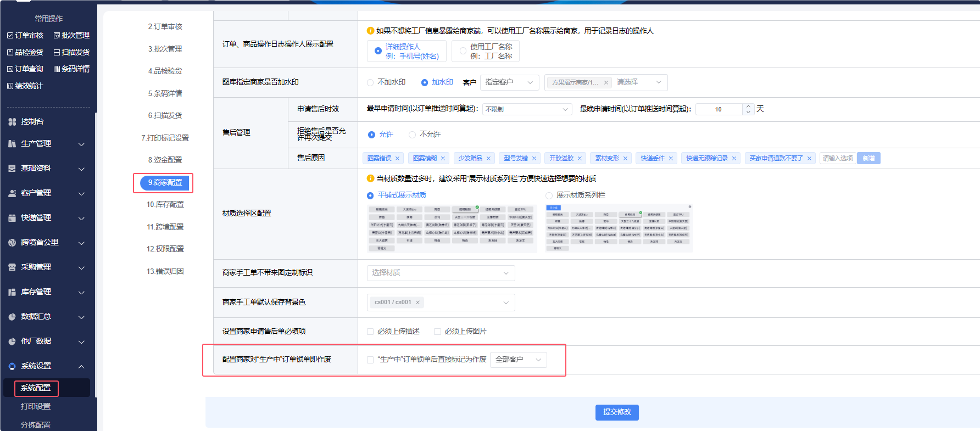Viewport: 980px width, 431px height.
Task: Click the 快递管理 sidebar icon
Action: [x=12, y=218]
